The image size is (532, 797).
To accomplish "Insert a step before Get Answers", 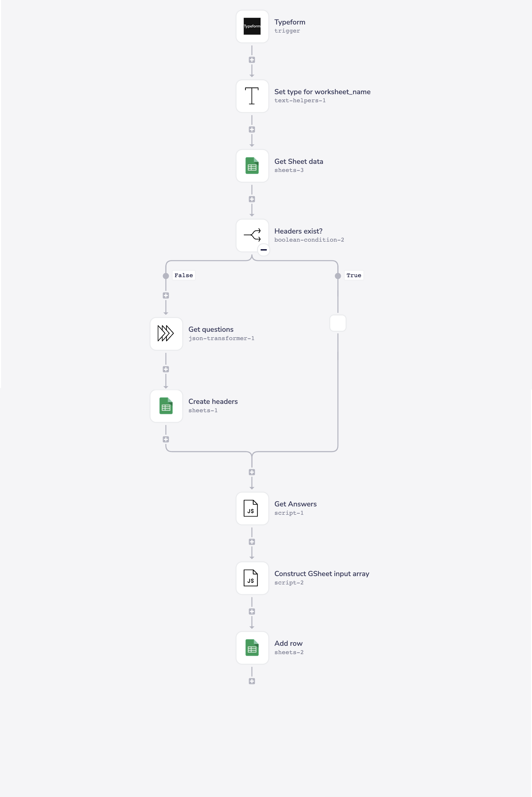I will pos(252,472).
